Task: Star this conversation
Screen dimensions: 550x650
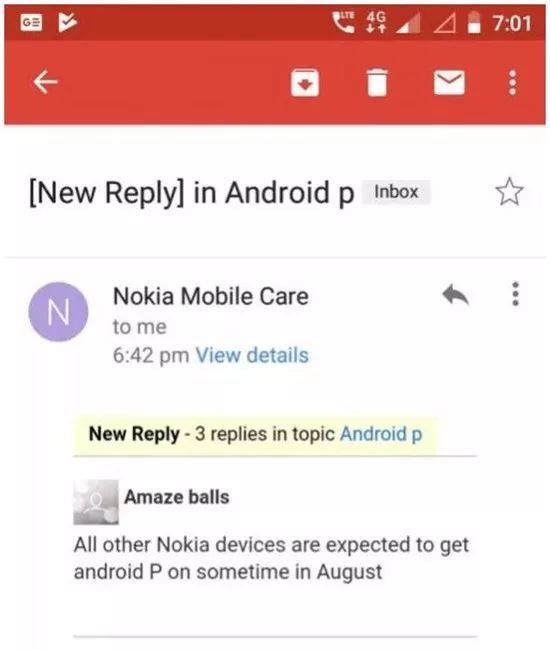Action: click(x=509, y=192)
